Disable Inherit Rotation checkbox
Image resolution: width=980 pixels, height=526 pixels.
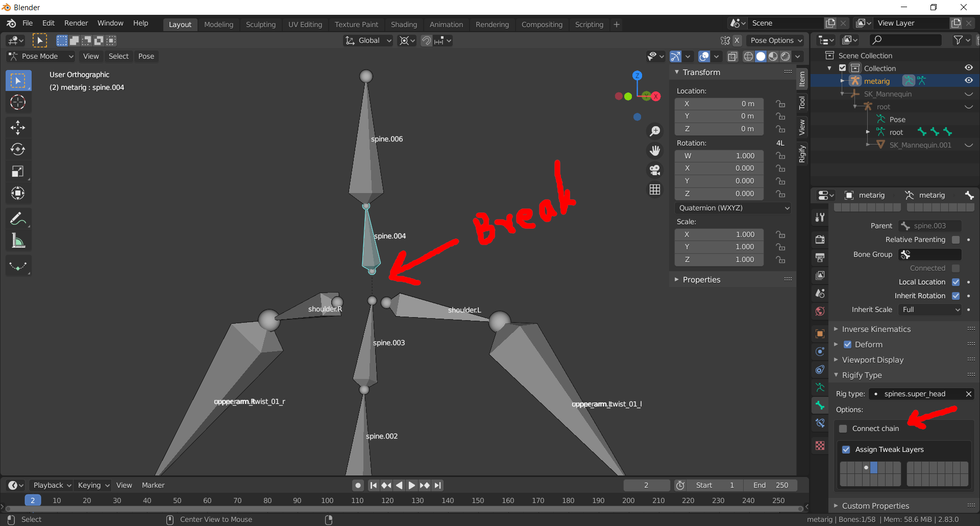tap(956, 296)
